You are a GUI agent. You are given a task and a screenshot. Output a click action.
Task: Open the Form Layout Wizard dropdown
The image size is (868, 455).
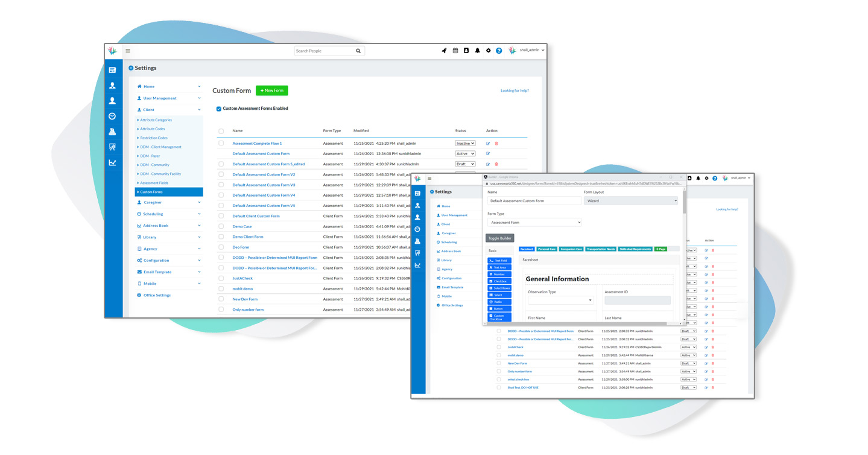click(630, 201)
